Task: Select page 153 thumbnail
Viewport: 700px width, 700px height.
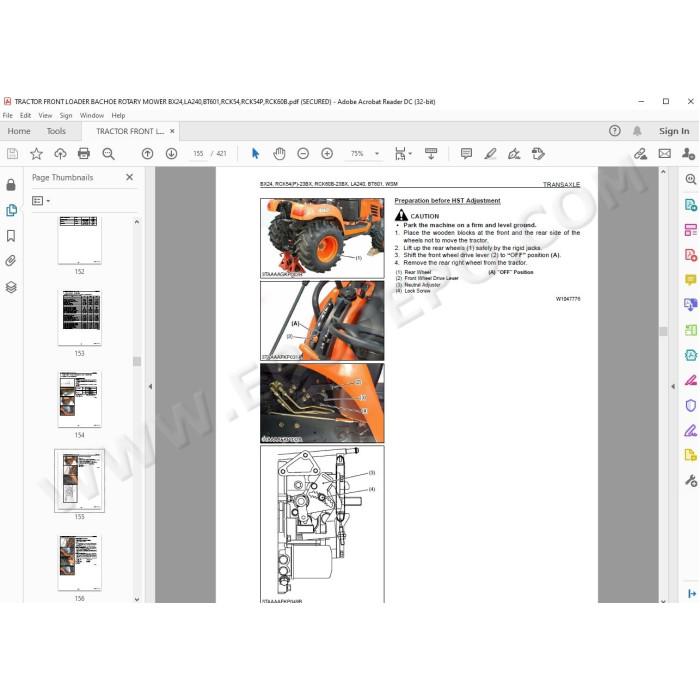Action: [79, 317]
